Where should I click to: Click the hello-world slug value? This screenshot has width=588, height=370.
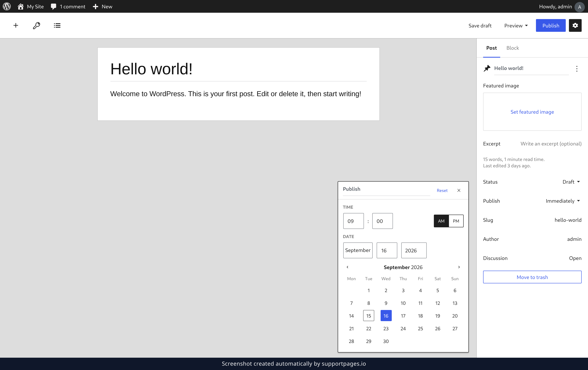[x=568, y=220]
